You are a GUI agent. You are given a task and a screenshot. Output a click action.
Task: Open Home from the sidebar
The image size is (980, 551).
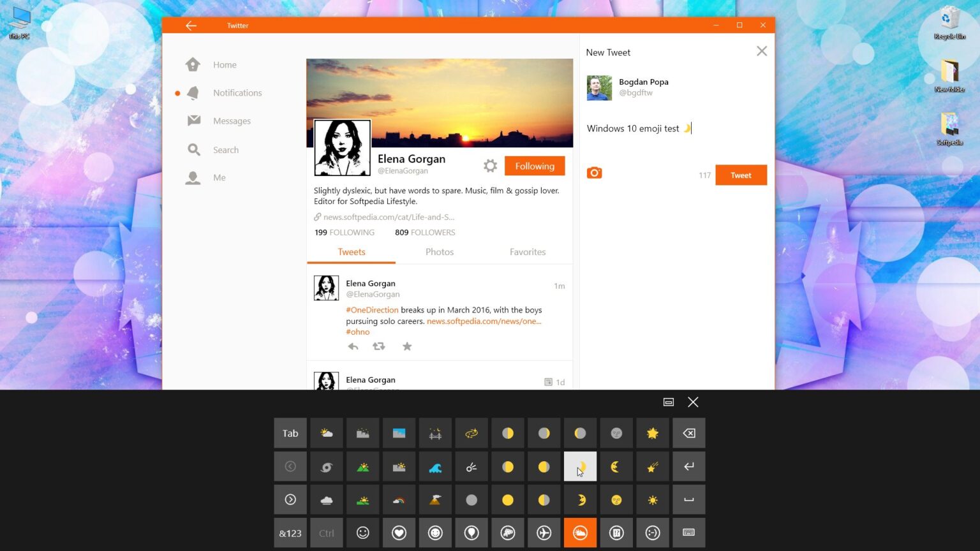pos(225,64)
